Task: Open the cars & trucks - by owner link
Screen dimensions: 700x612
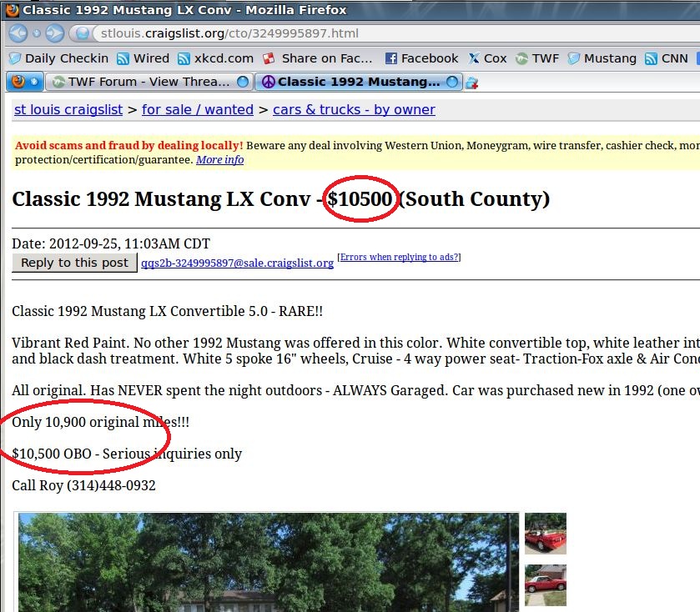Action: click(x=354, y=110)
